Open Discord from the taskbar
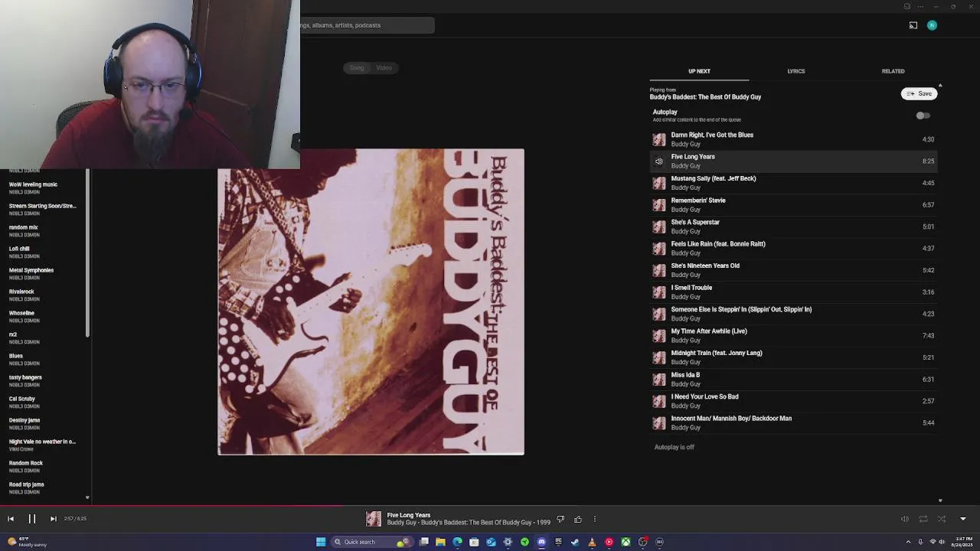 [x=541, y=542]
